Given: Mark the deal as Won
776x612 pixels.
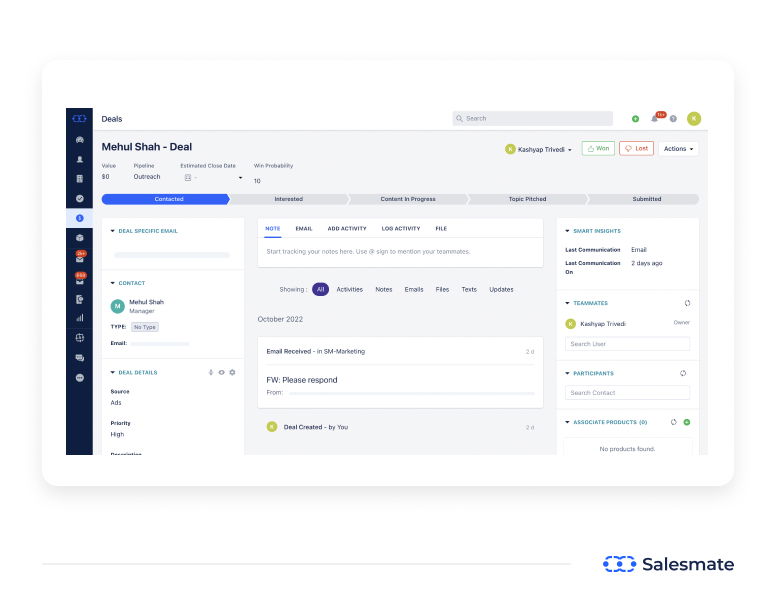Looking at the screenshot, I should [x=598, y=148].
